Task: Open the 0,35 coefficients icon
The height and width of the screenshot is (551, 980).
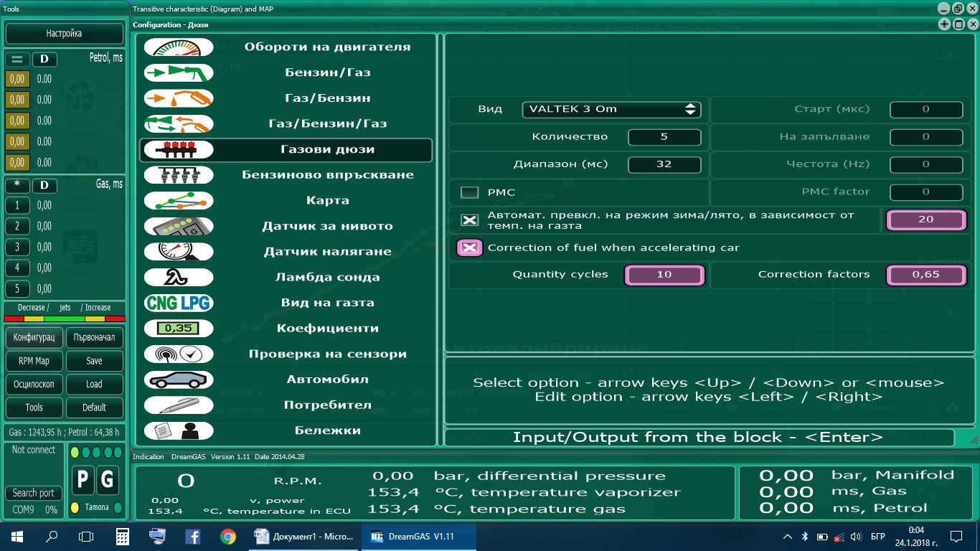Action: pyautogui.click(x=179, y=329)
